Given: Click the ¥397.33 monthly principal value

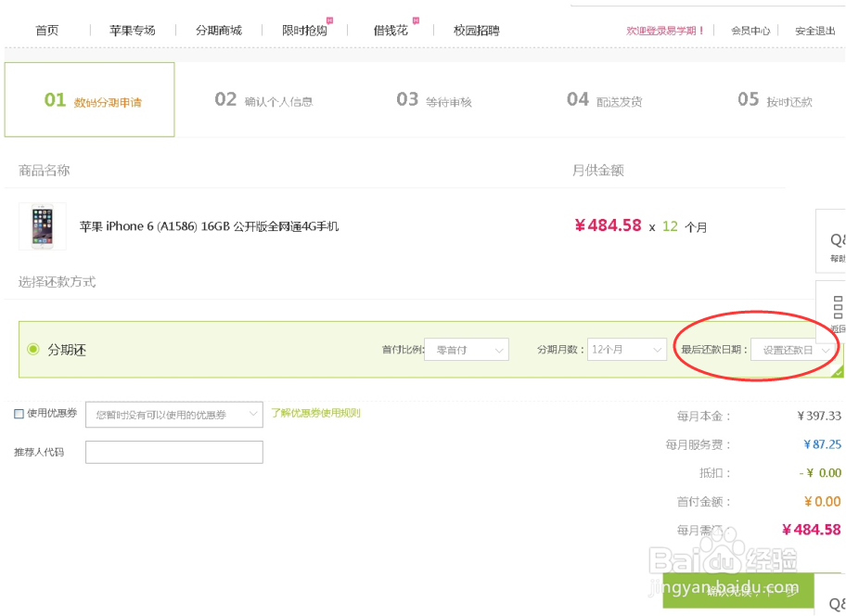Looking at the screenshot, I should 819,416.
